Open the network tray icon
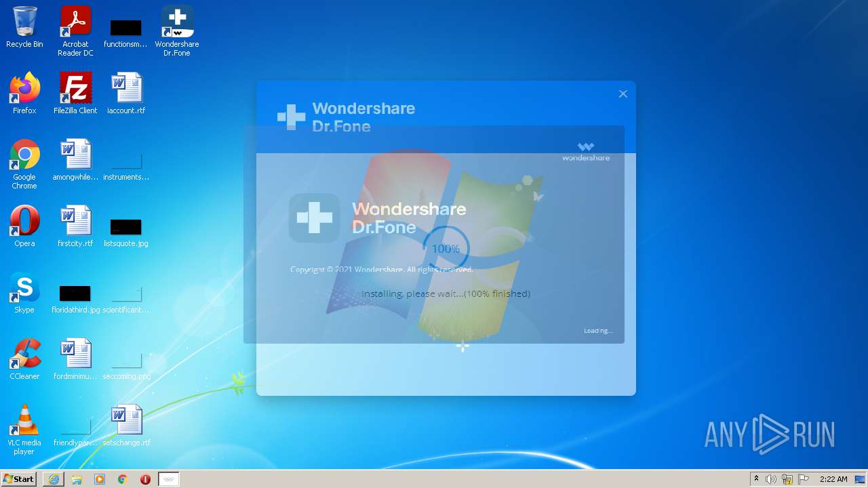 (787, 479)
